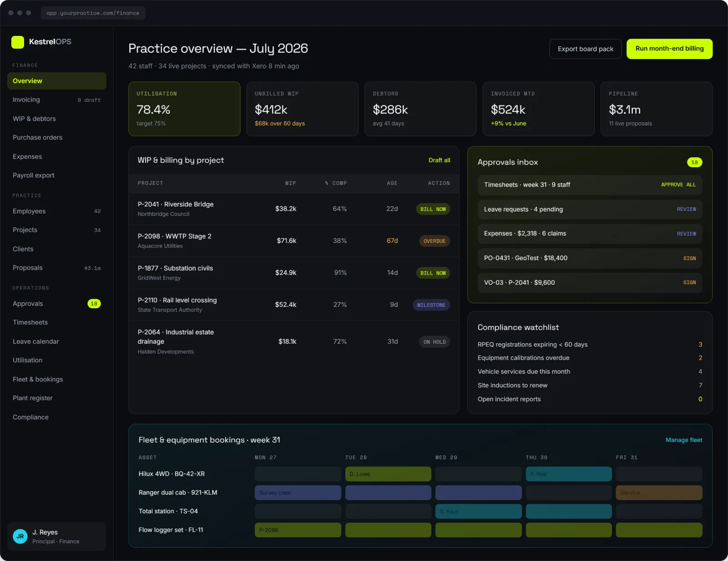This screenshot has width=728, height=561.
Task: Open Plant register
Action: (x=57, y=398)
